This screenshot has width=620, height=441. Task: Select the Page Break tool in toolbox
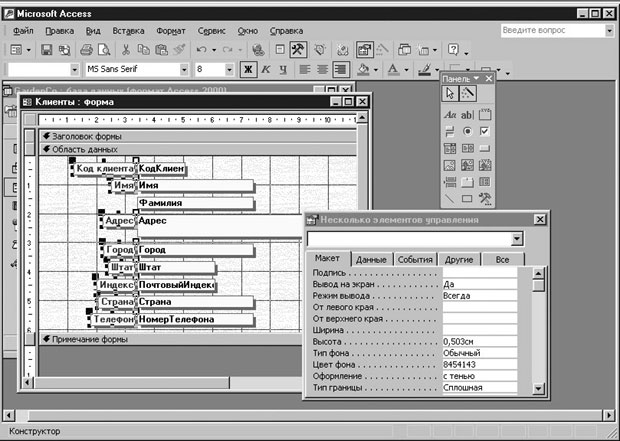click(x=450, y=182)
